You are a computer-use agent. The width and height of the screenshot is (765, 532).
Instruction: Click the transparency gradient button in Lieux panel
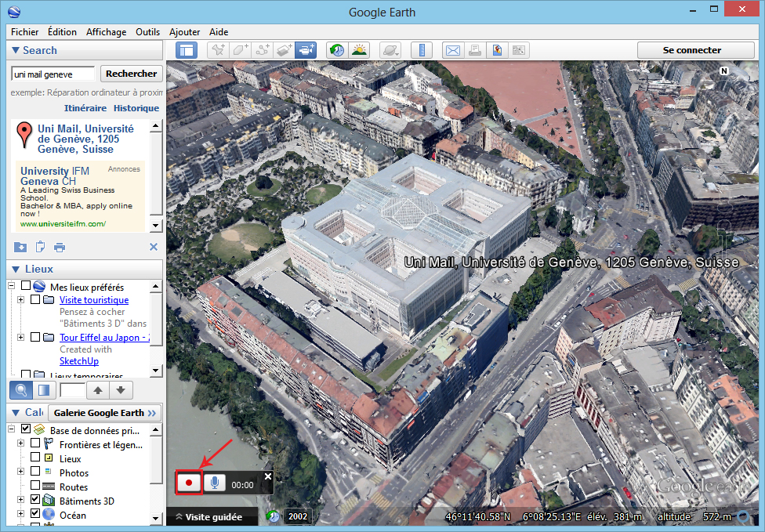[x=44, y=390]
